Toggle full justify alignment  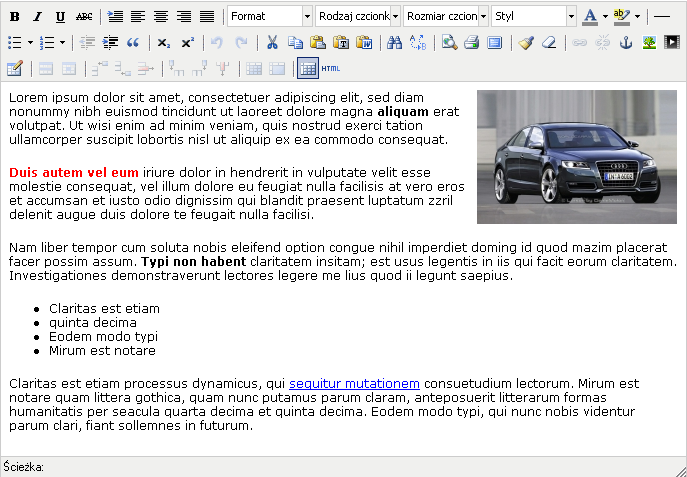point(207,17)
